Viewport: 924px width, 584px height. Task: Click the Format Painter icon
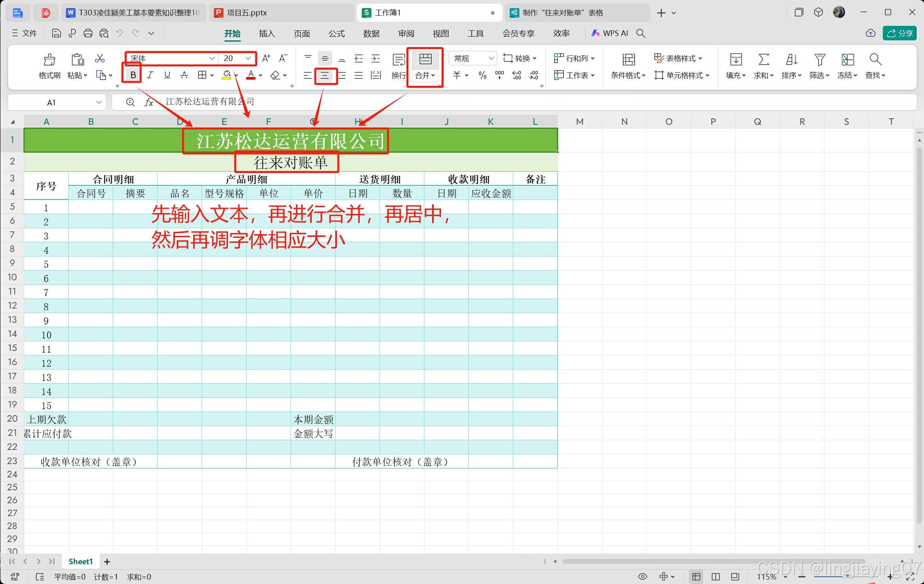[49, 60]
